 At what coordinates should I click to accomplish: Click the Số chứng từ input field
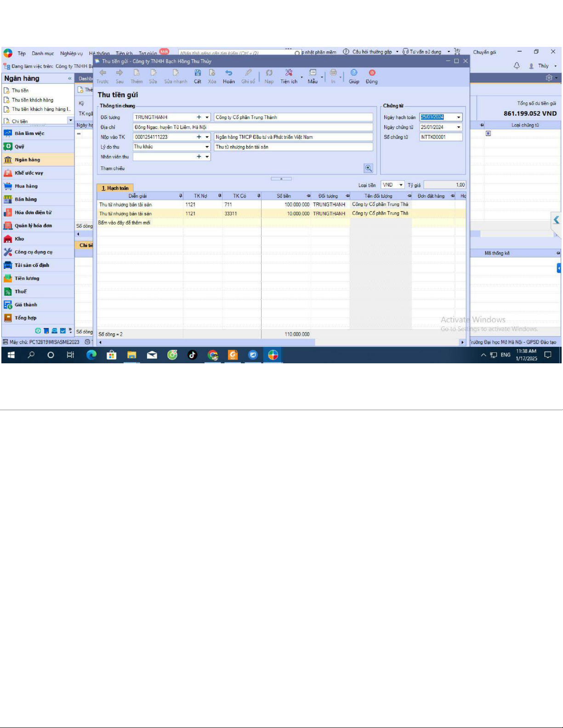[440, 137]
